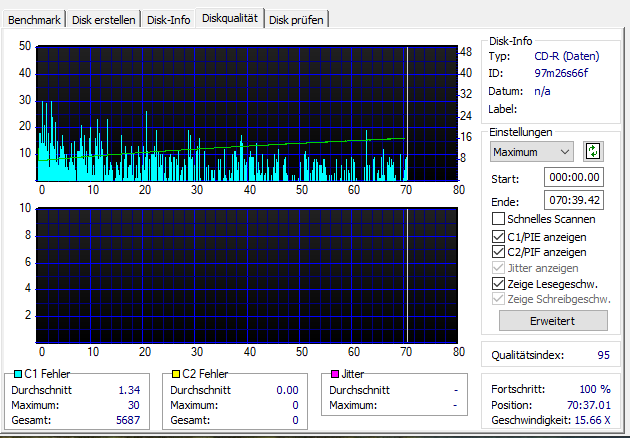The width and height of the screenshot is (630, 438).
Task: Click the C2 Durchschnitt value 0.00
Action: tap(287, 390)
